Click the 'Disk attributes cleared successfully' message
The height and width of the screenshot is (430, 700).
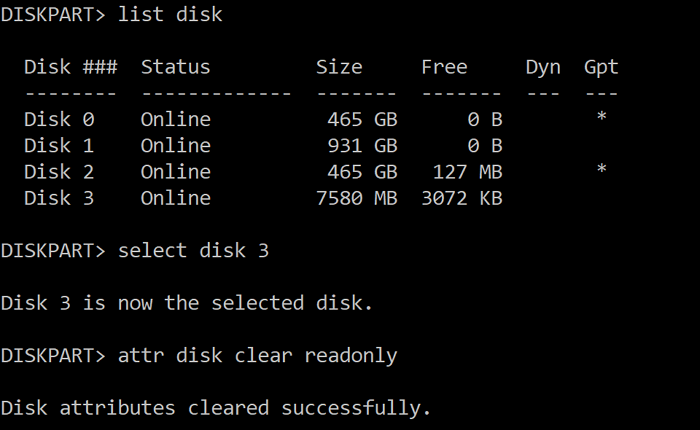(216, 407)
